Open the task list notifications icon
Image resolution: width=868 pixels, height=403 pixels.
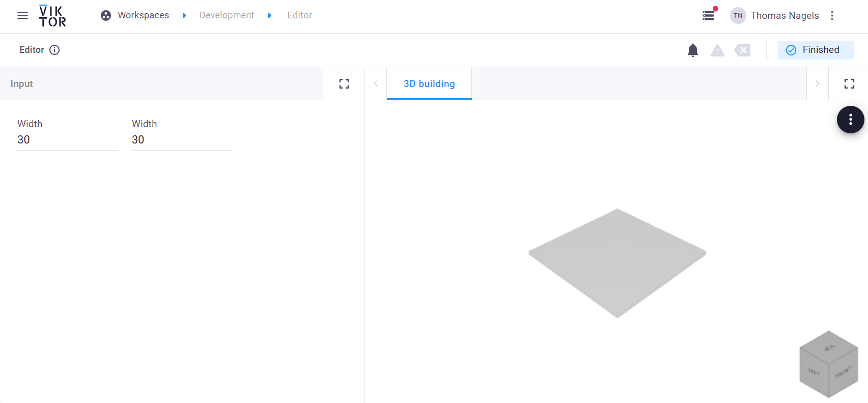point(708,16)
